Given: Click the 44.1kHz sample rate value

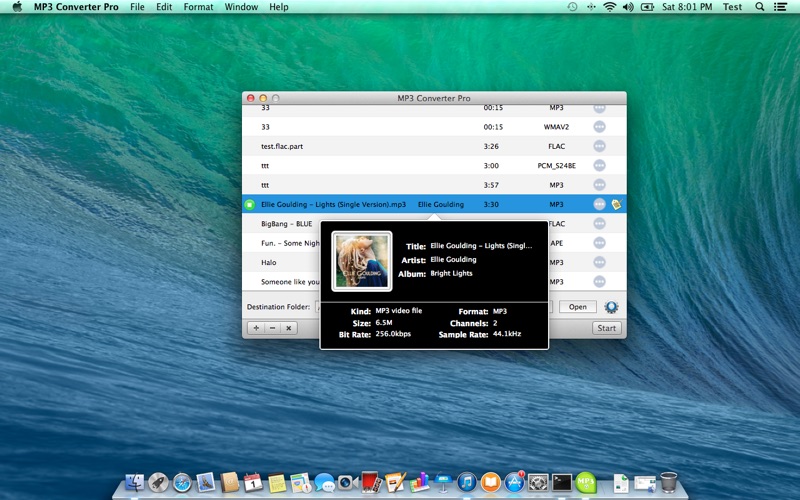Looking at the screenshot, I should [507, 334].
